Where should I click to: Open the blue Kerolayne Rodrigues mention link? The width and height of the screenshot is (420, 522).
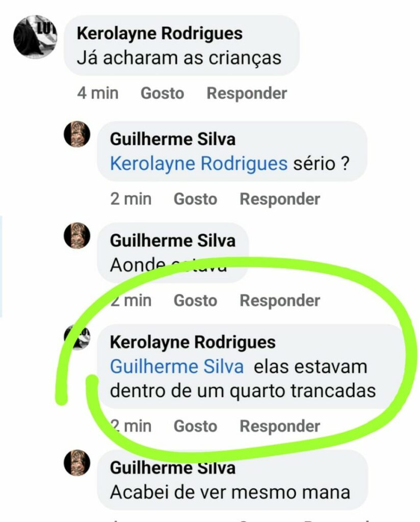coord(199,164)
